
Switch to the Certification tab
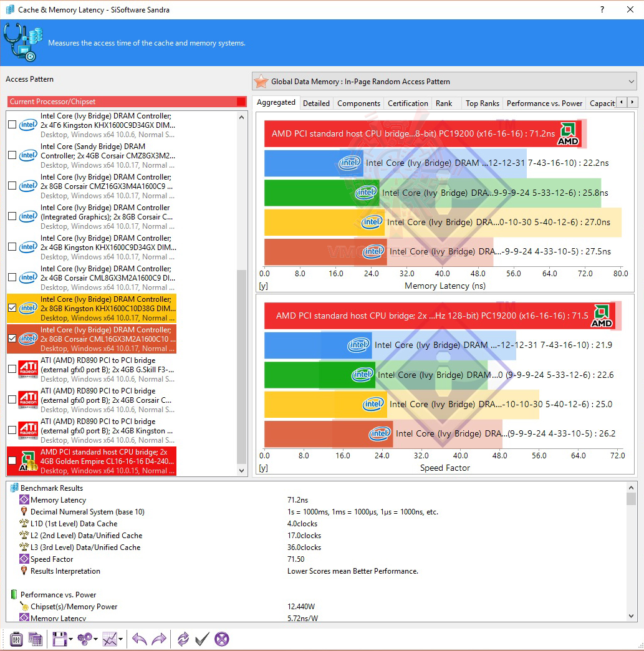(x=408, y=104)
